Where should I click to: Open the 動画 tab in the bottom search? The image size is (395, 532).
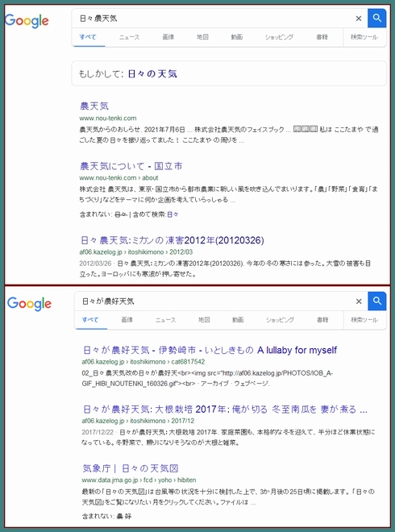point(238,320)
